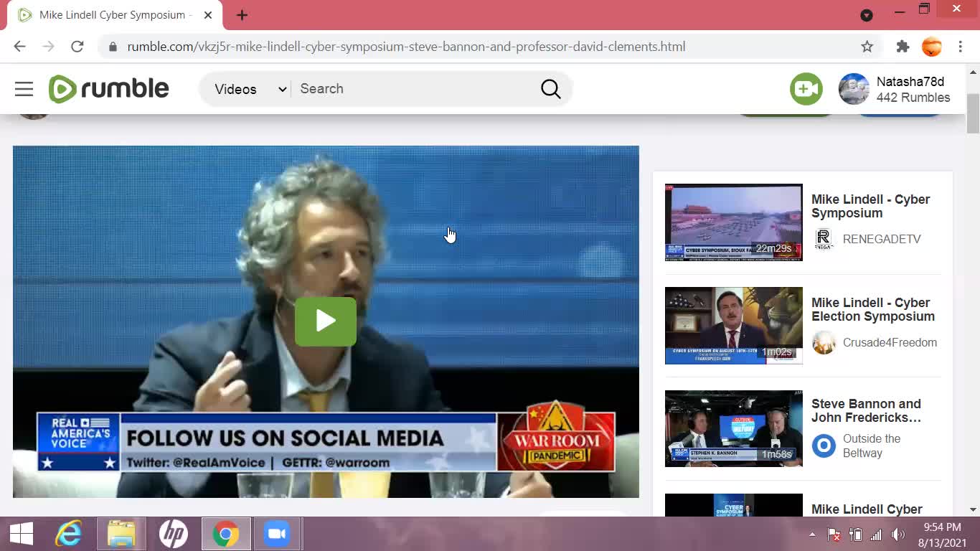The width and height of the screenshot is (980, 551).
Task: Launch Internet Explorer from taskbar
Action: coord(69,534)
